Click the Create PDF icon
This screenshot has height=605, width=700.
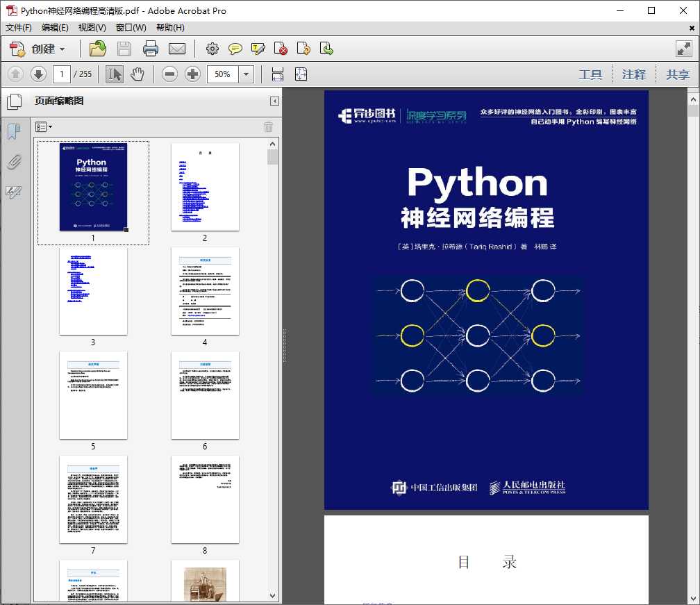point(18,49)
